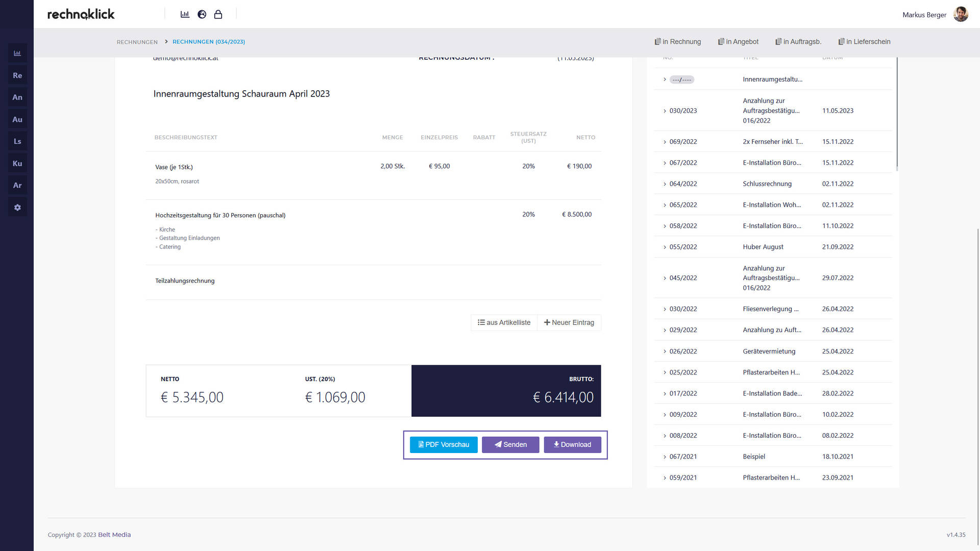Open the statistics chart icon in top bar
This screenshot has width=980, height=551.
[x=185, y=14]
